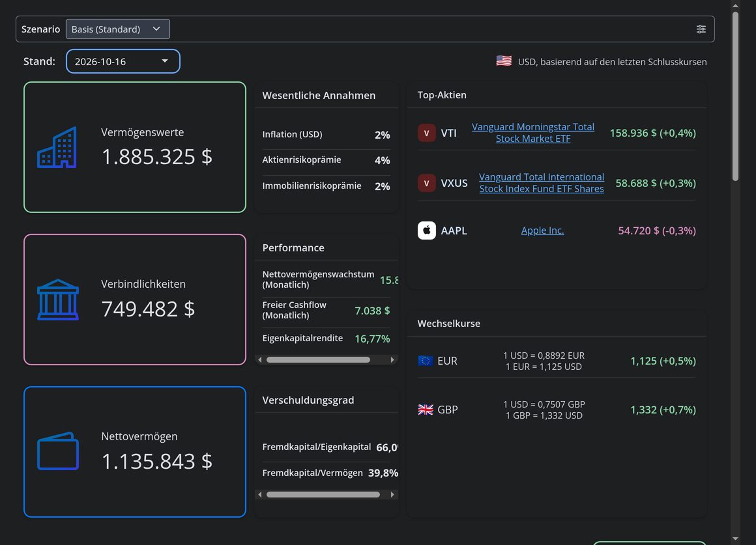
Task: Click the Verschuldungsgrad panel heading
Action: (308, 400)
